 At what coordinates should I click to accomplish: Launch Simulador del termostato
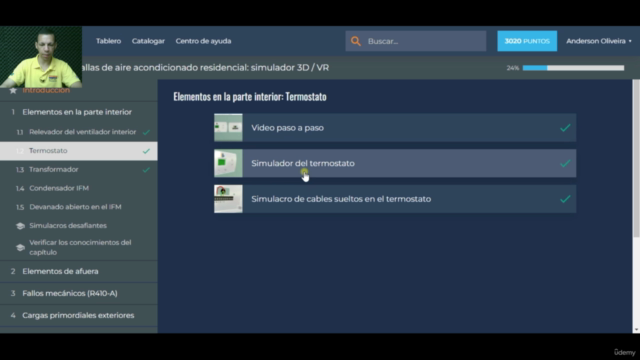coord(395,163)
